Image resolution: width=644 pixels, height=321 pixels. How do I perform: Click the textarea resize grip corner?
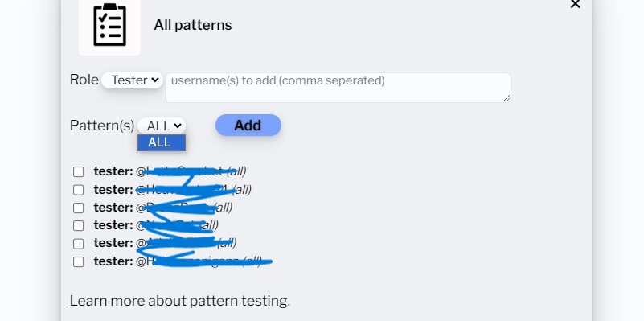(x=507, y=98)
